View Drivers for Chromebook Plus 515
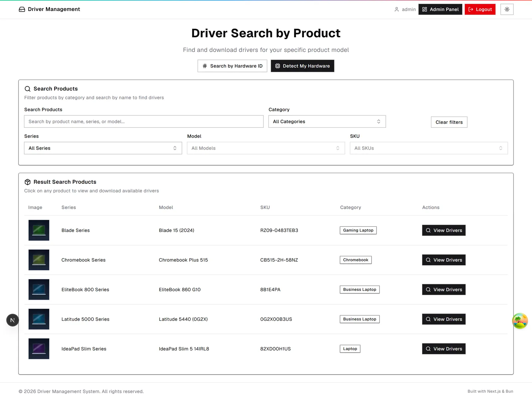 (x=444, y=260)
